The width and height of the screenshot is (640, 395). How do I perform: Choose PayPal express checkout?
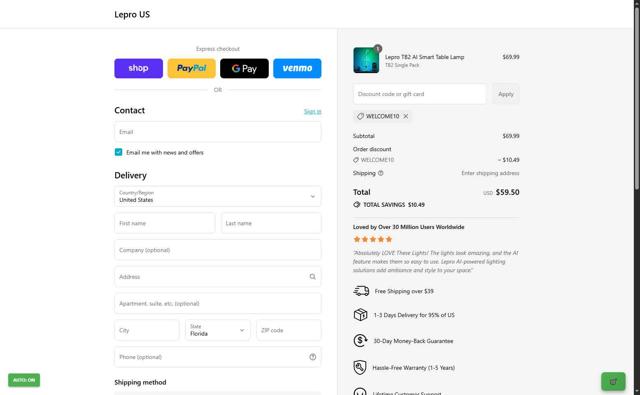191,68
